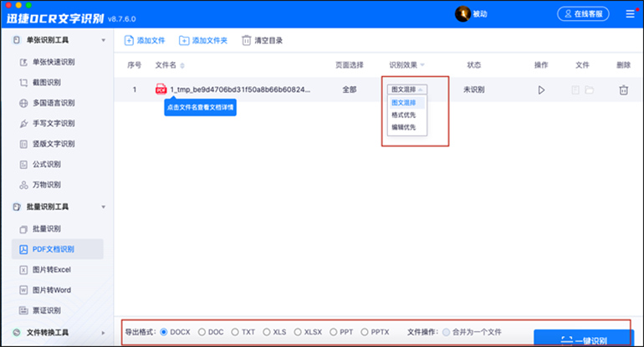Collapse the 批量识别工具 section
Image resolution: width=644 pixels, height=347 pixels.
coord(103,207)
